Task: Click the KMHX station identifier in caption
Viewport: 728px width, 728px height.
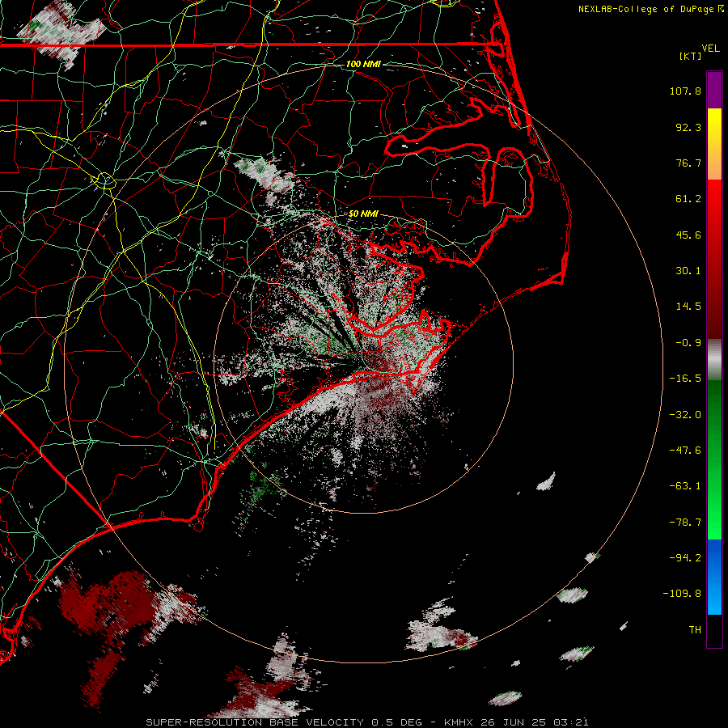Action: [459, 722]
